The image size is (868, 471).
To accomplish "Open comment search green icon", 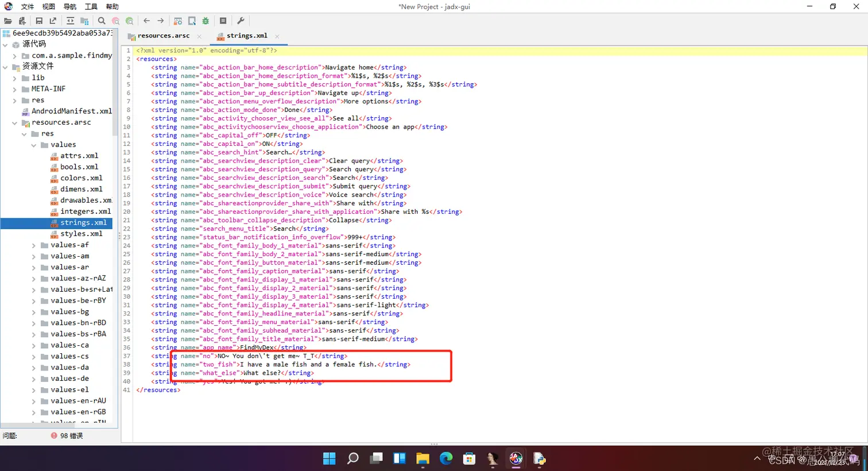I will [130, 21].
